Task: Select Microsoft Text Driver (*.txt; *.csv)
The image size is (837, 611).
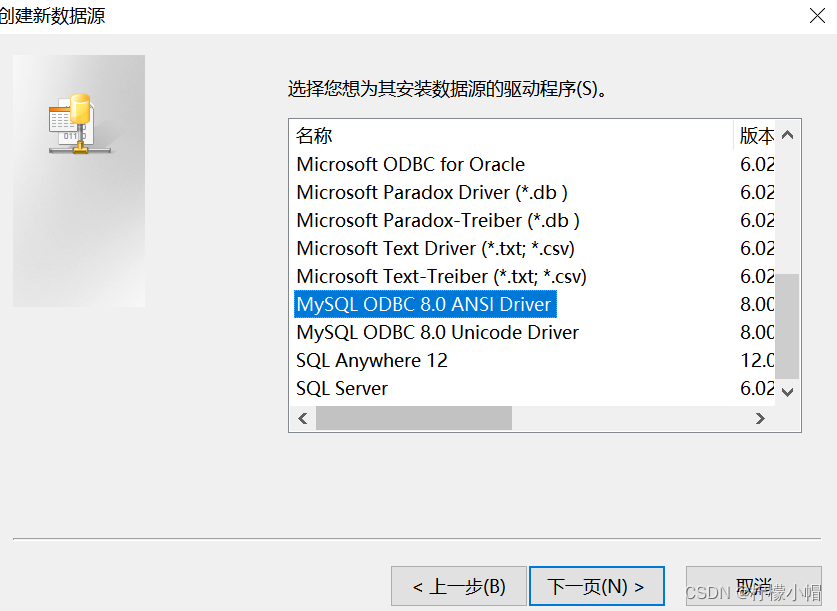Action: tap(435, 249)
